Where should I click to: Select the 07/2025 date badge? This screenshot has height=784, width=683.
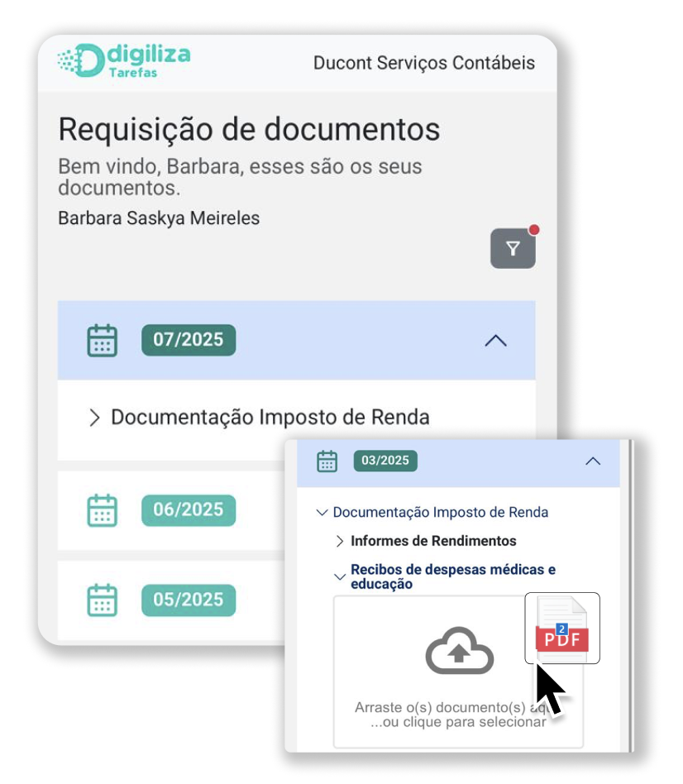coord(189,340)
